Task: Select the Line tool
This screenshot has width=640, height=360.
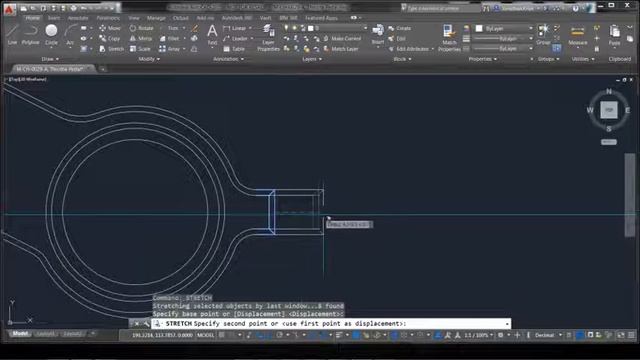Action: pos(13,34)
